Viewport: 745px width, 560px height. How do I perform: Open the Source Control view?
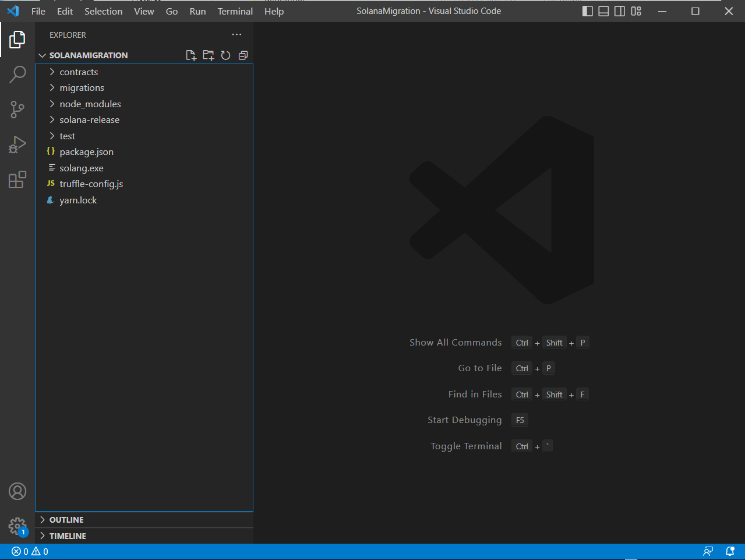(x=17, y=110)
